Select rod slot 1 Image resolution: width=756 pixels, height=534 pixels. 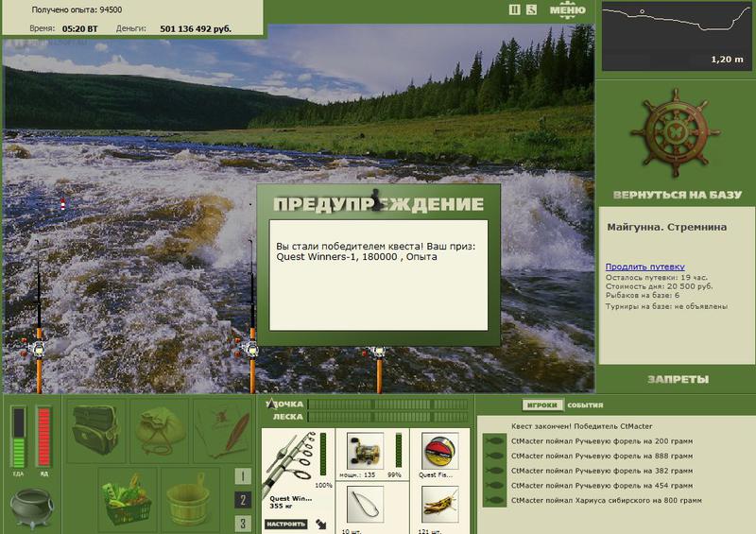[x=243, y=476]
